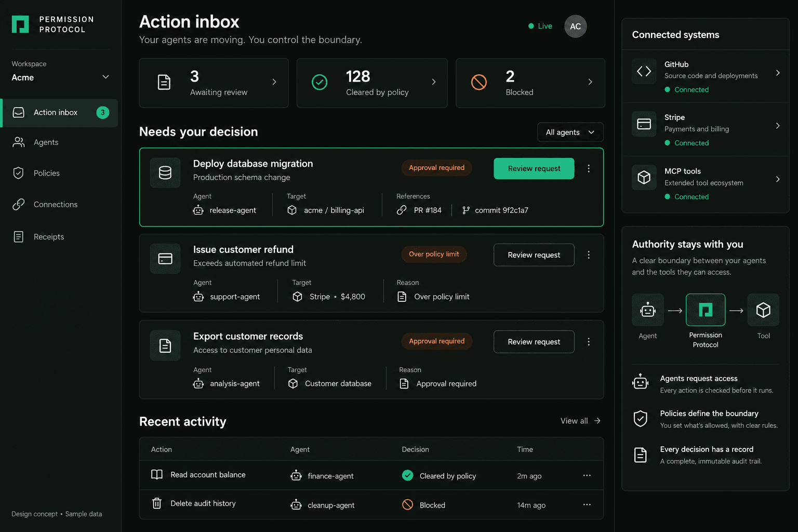Click the release-agent label
This screenshot has width=798, height=532.
(233, 210)
